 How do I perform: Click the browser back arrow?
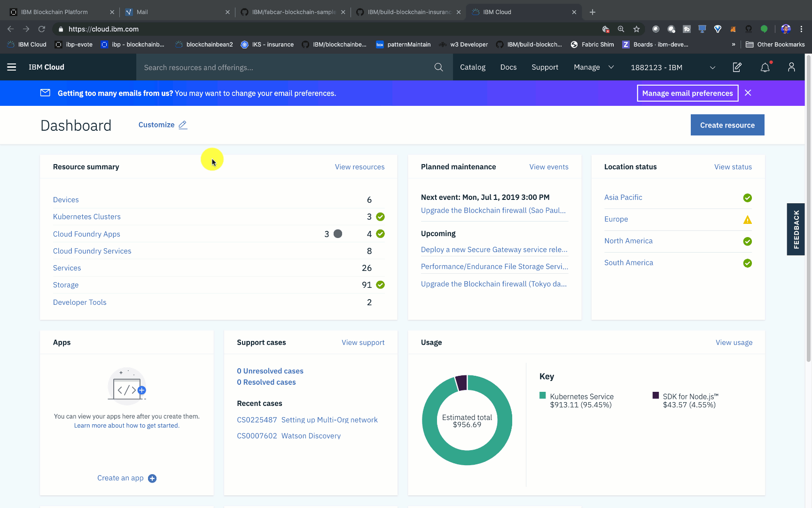tap(11, 29)
